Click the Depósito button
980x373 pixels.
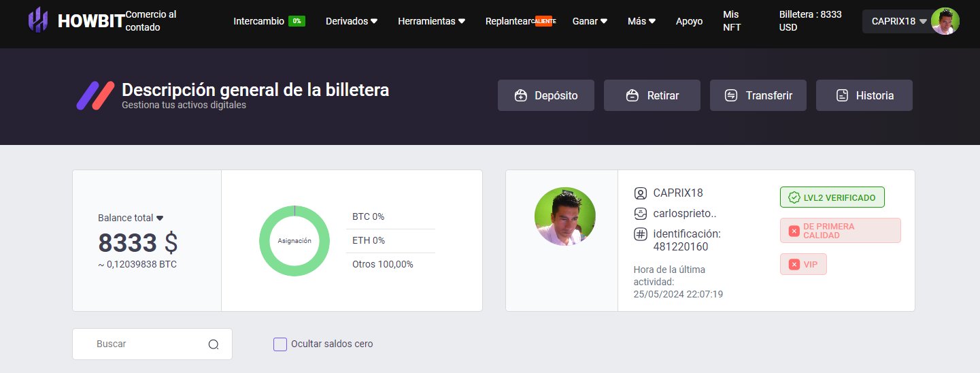click(546, 95)
